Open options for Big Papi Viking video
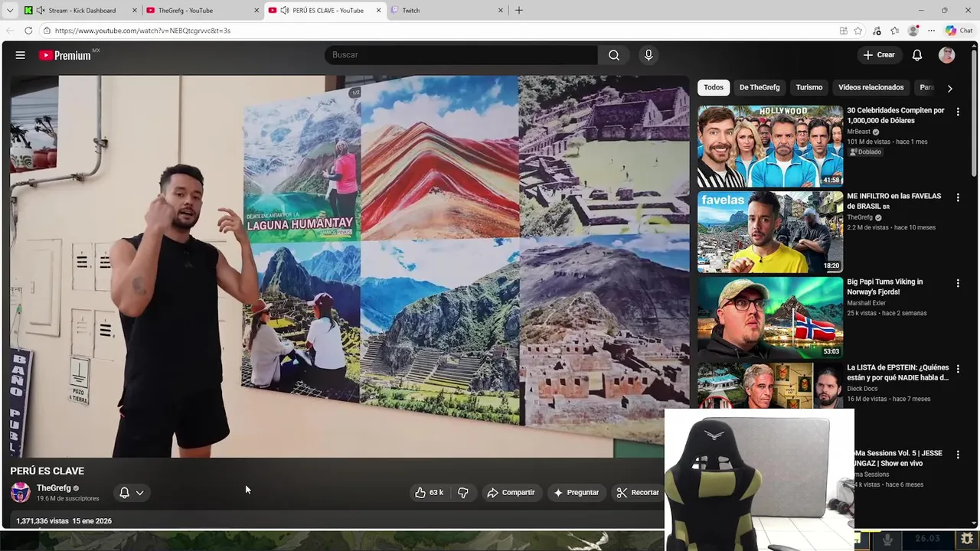The height and width of the screenshot is (551, 980). [x=958, y=283]
